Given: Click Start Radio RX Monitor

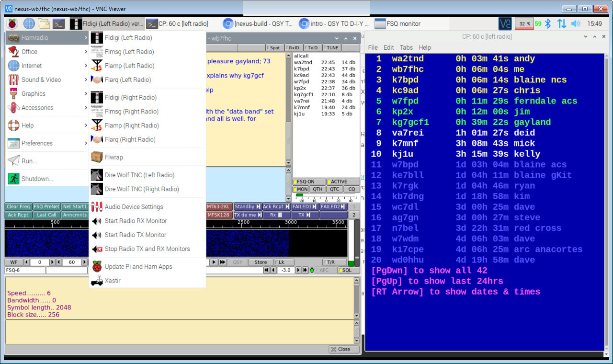Looking at the screenshot, I should click(x=148, y=221).
